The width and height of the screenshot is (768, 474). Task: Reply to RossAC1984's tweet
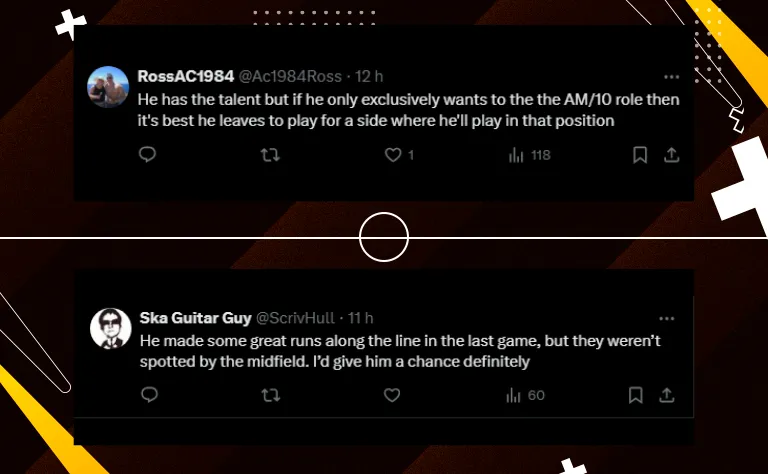click(x=147, y=155)
